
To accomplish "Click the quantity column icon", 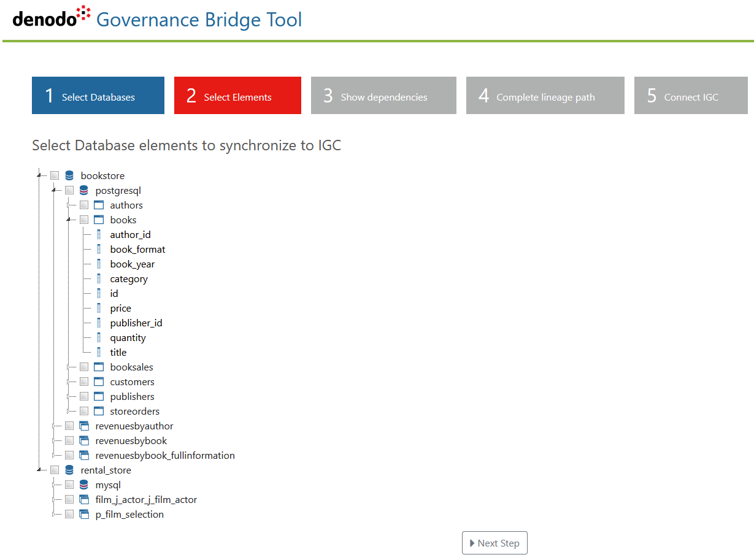I will click(x=99, y=338).
